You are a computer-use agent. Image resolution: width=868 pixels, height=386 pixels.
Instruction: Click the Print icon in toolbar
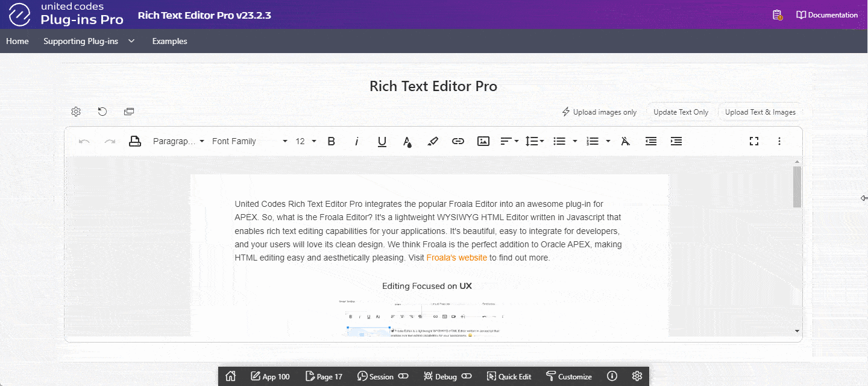(x=135, y=141)
